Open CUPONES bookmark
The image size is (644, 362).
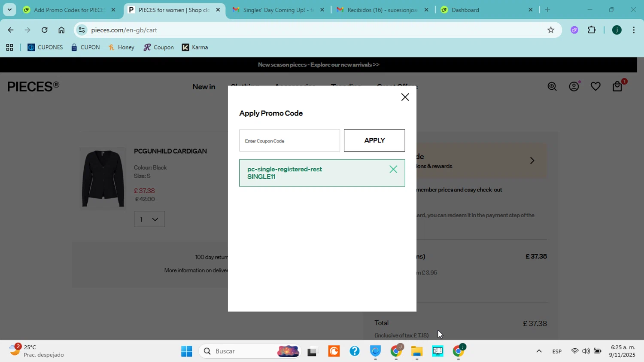coord(45,48)
